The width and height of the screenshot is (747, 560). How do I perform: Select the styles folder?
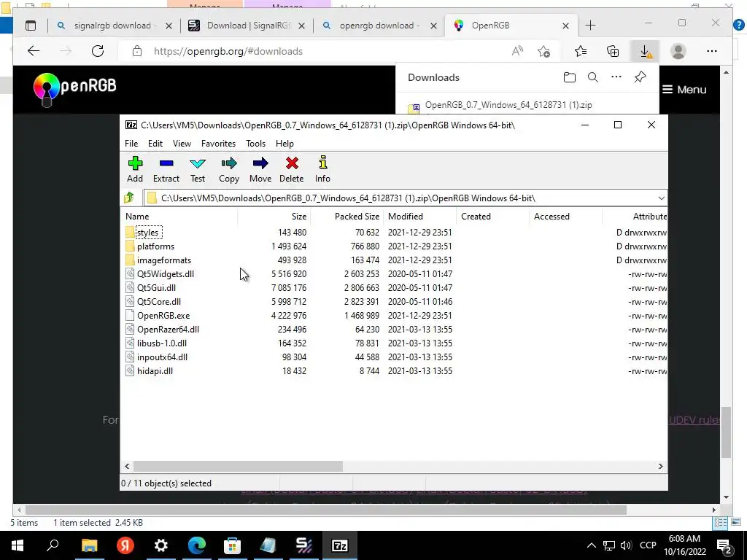pyautogui.click(x=147, y=233)
